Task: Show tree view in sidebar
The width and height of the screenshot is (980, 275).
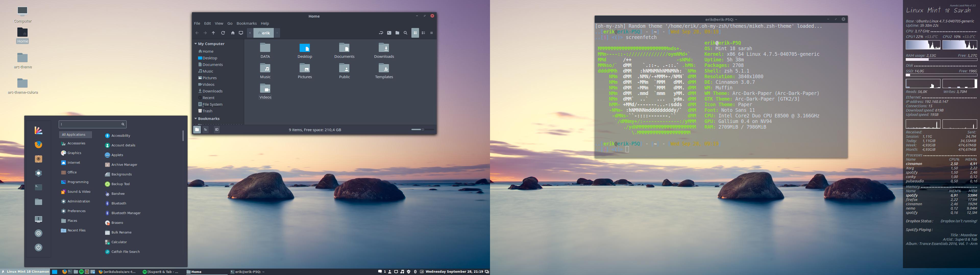Action: (x=205, y=130)
